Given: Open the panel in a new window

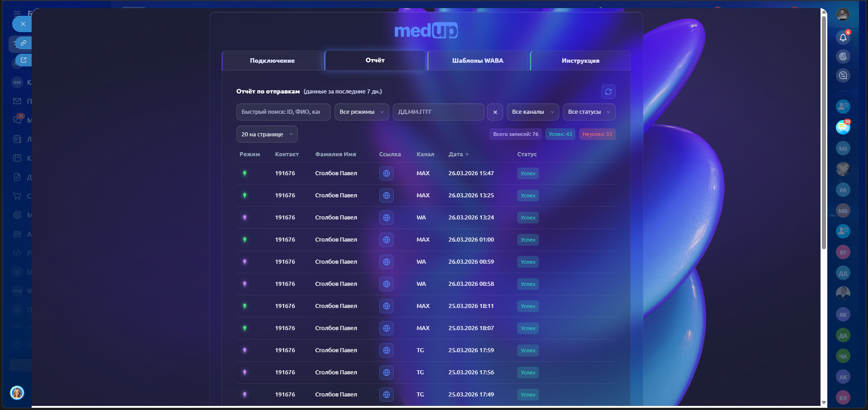Looking at the screenshot, I should coord(23,60).
